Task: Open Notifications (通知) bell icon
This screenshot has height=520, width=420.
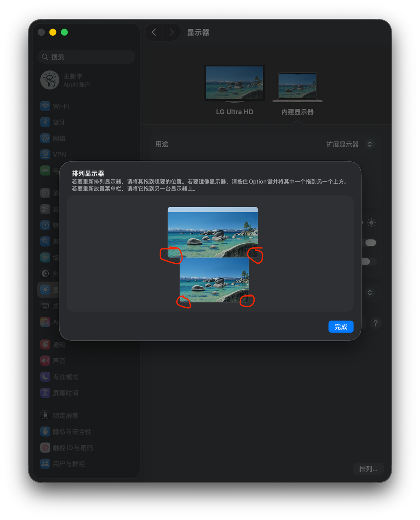Action: (x=45, y=344)
